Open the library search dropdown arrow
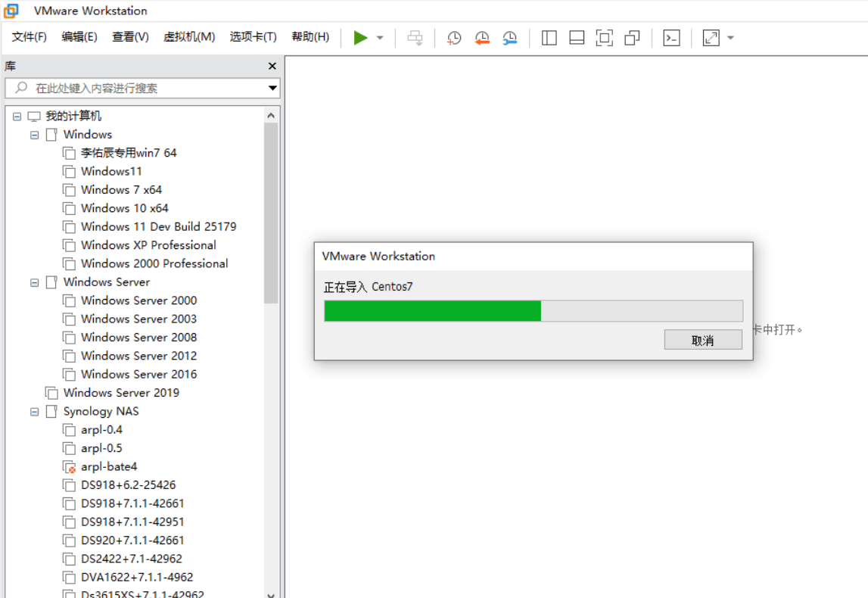 271,89
